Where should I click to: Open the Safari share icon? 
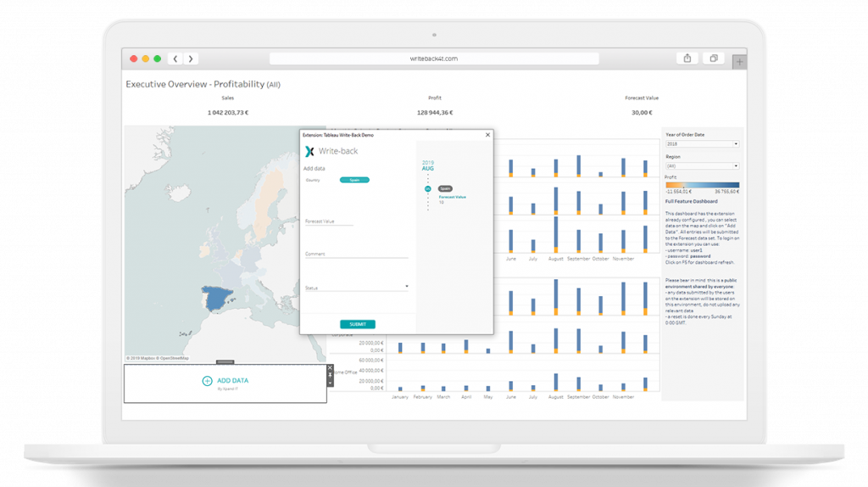(687, 59)
